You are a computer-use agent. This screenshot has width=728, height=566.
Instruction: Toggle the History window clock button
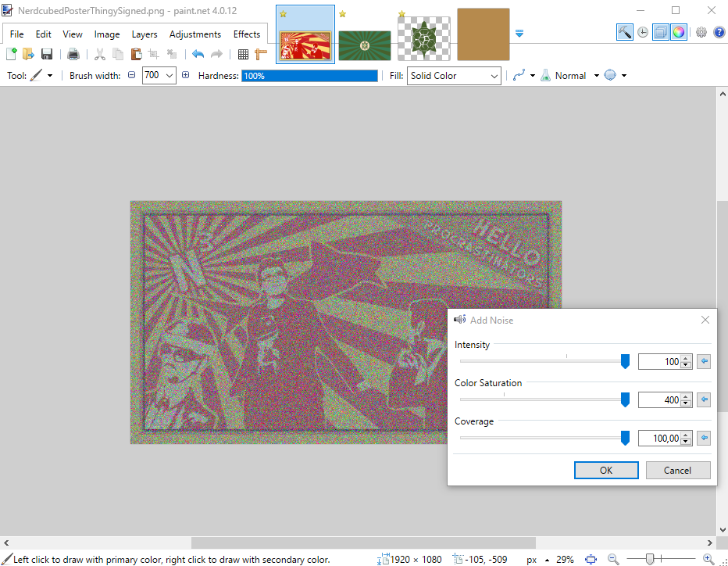tap(643, 32)
